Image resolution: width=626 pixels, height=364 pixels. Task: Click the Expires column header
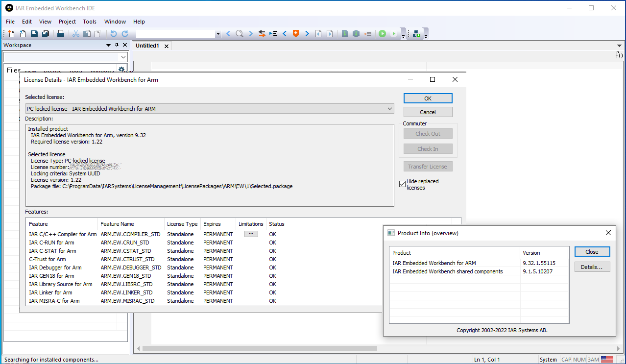pos(218,224)
